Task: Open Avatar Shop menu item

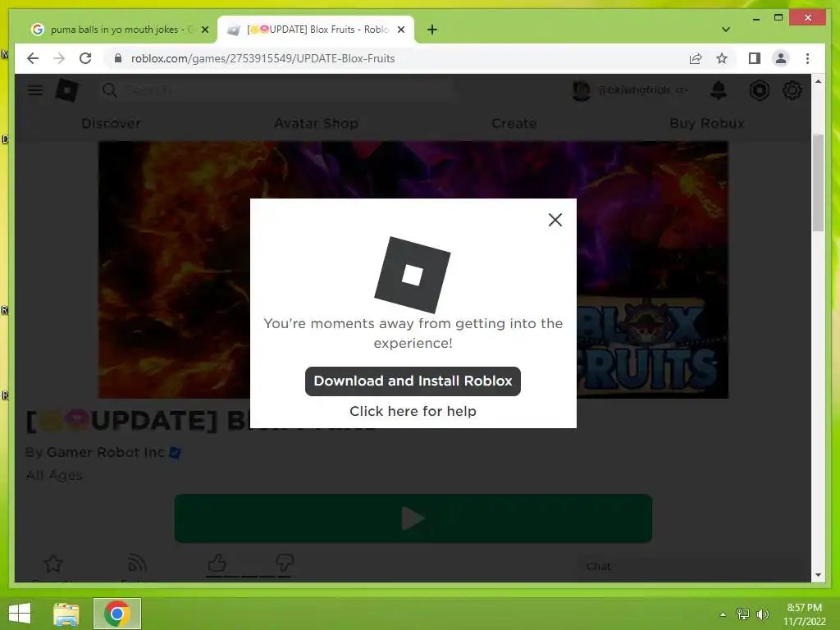Action: (x=316, y=123)
